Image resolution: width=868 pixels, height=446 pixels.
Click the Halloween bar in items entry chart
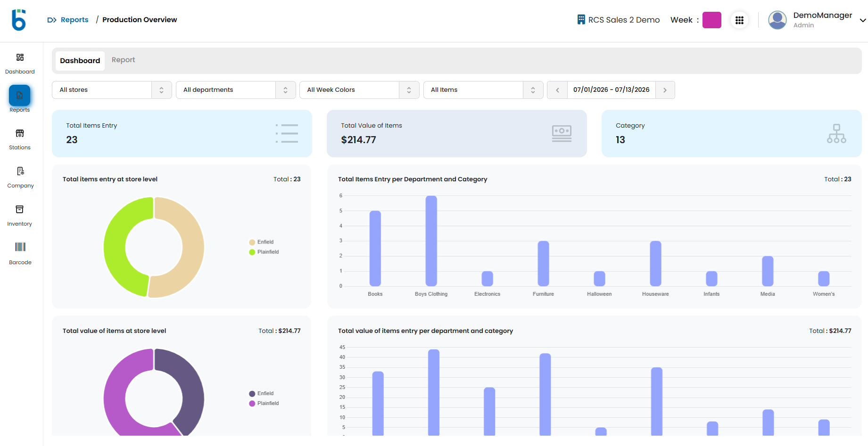(600, 279)
